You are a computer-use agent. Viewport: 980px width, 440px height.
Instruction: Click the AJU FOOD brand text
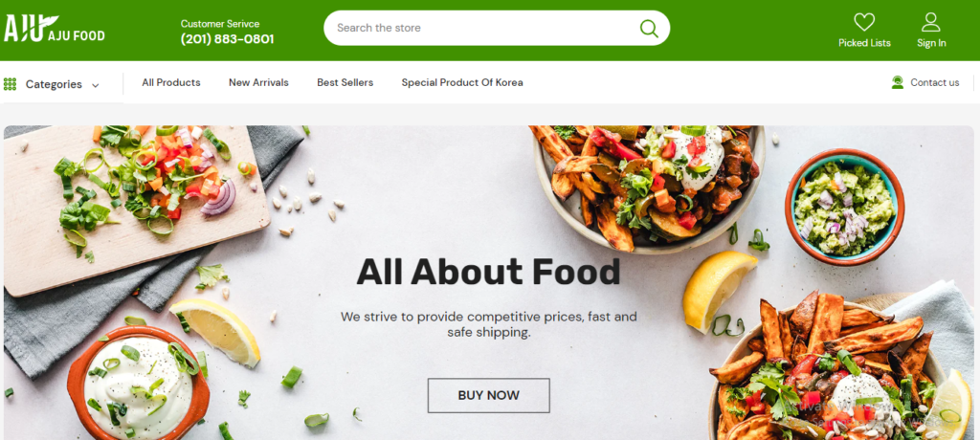(77, 35)
